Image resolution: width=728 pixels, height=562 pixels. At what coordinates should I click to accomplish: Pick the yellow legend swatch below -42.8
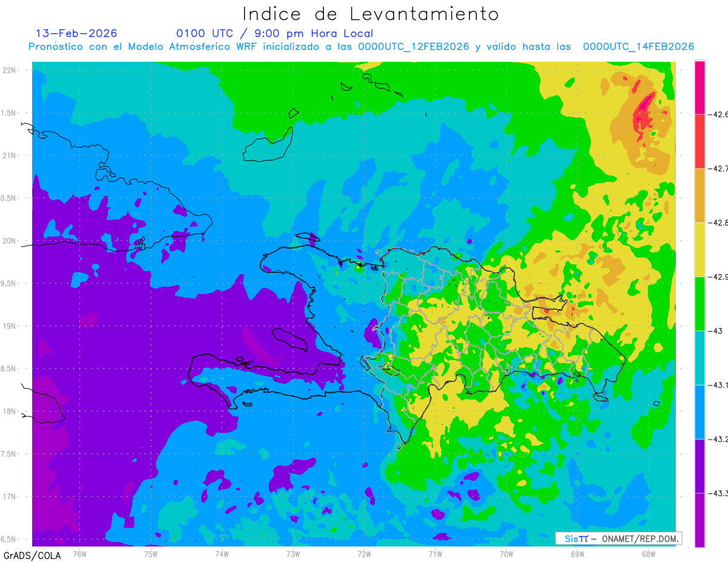[699, 249]
